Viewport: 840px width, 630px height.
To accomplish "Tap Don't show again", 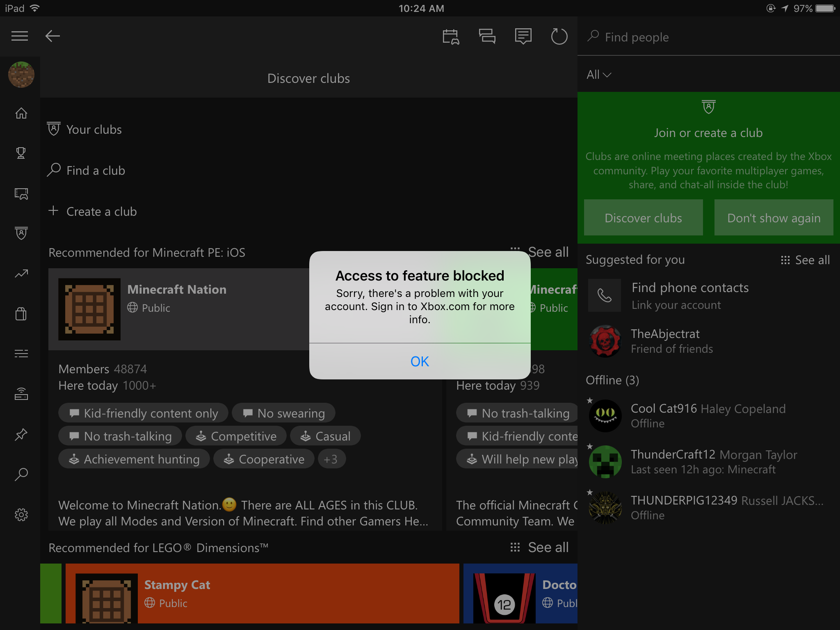I will pyautogui.click(x=774, y=218).
